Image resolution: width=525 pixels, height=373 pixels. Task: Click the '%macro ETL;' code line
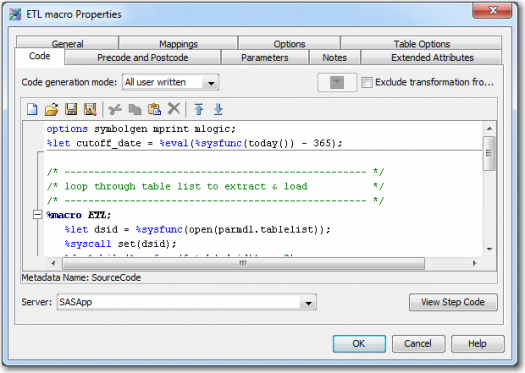[78, 215]
